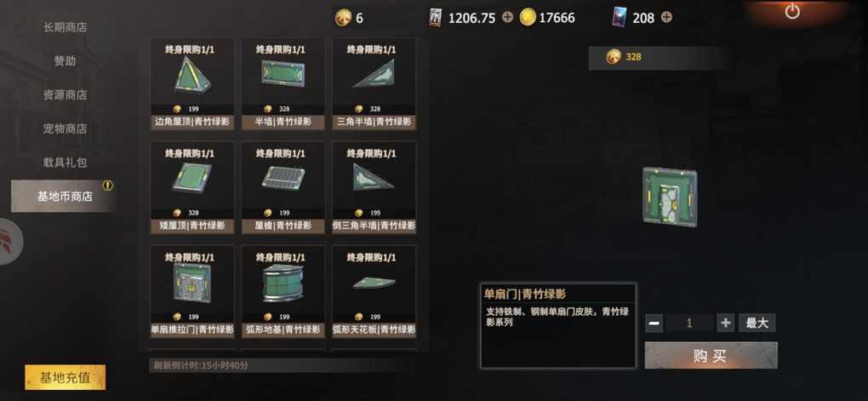Viewport: 868px width, 401px height.
Task: Select the 半墙|青竹绿影 item
Action: point(283,84)
